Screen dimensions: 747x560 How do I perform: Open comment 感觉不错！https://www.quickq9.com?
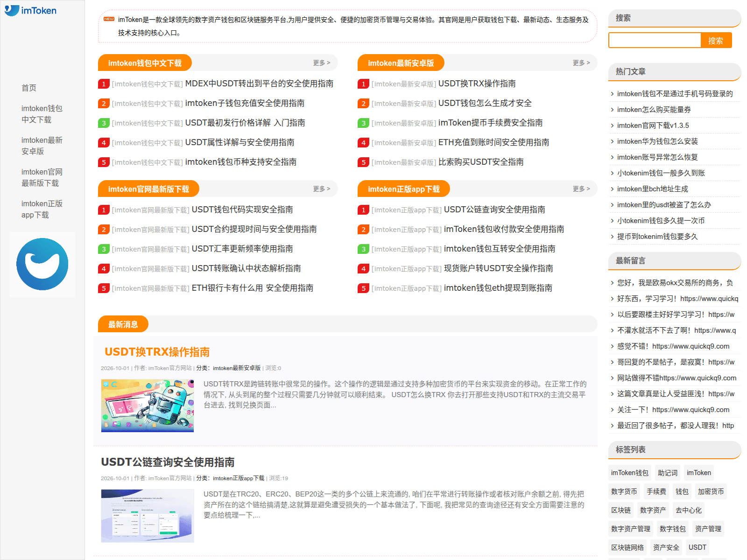(x=673, y=346)
